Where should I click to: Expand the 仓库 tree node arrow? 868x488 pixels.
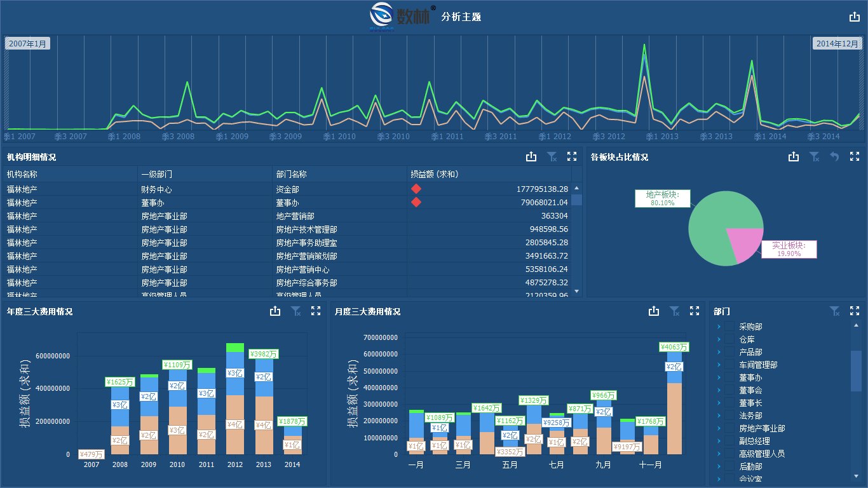tap(719, 339)
